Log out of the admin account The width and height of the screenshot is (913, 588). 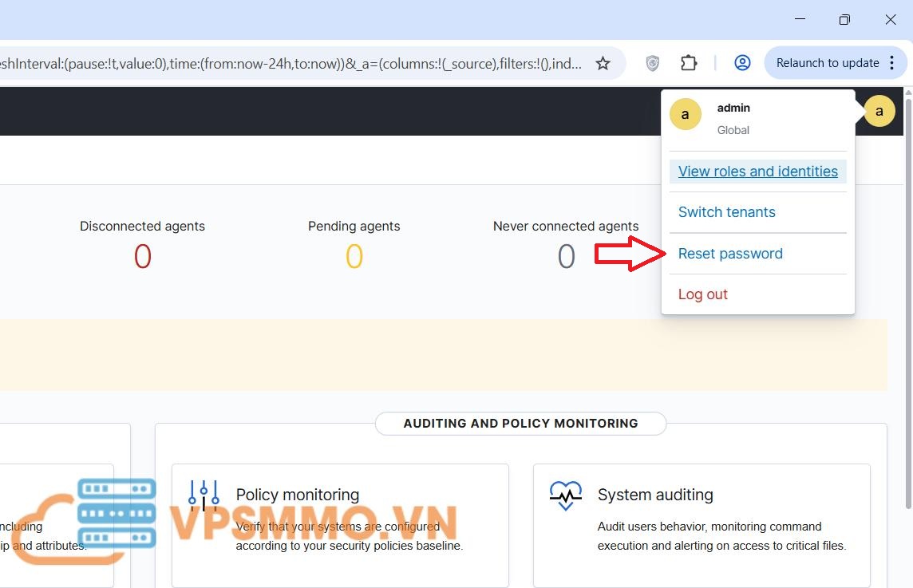(702, 294)
